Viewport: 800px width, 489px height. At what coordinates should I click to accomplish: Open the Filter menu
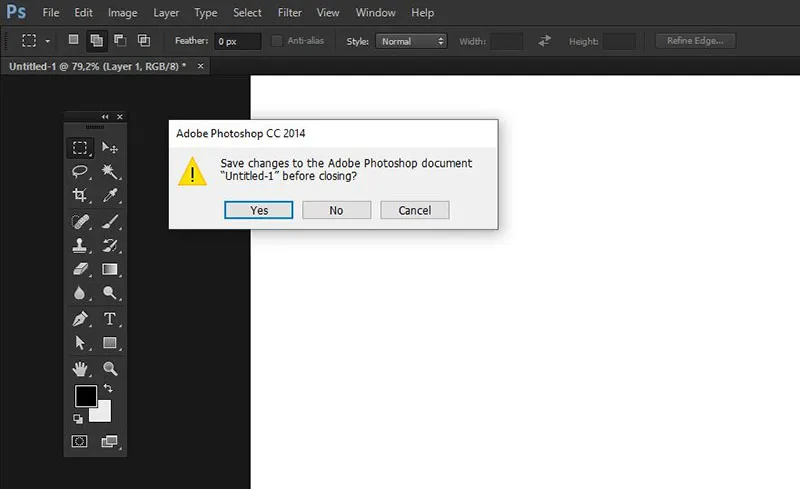(x=290, y=13)
